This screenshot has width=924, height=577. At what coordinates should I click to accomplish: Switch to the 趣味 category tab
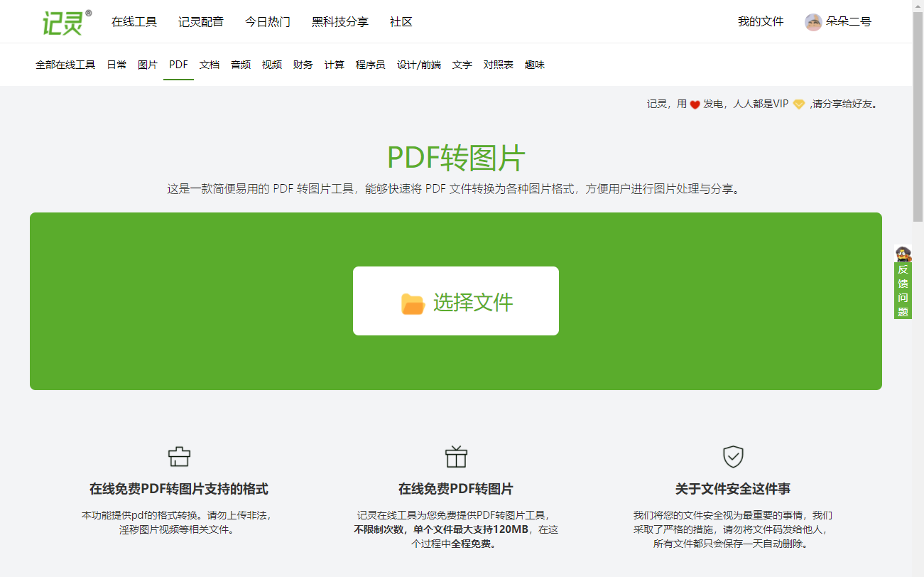(535, 65)
